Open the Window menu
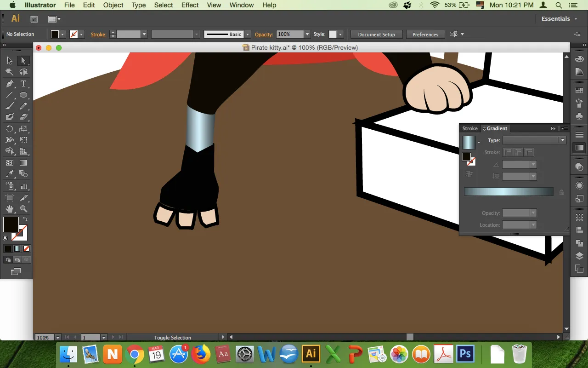 coord(241,5)
